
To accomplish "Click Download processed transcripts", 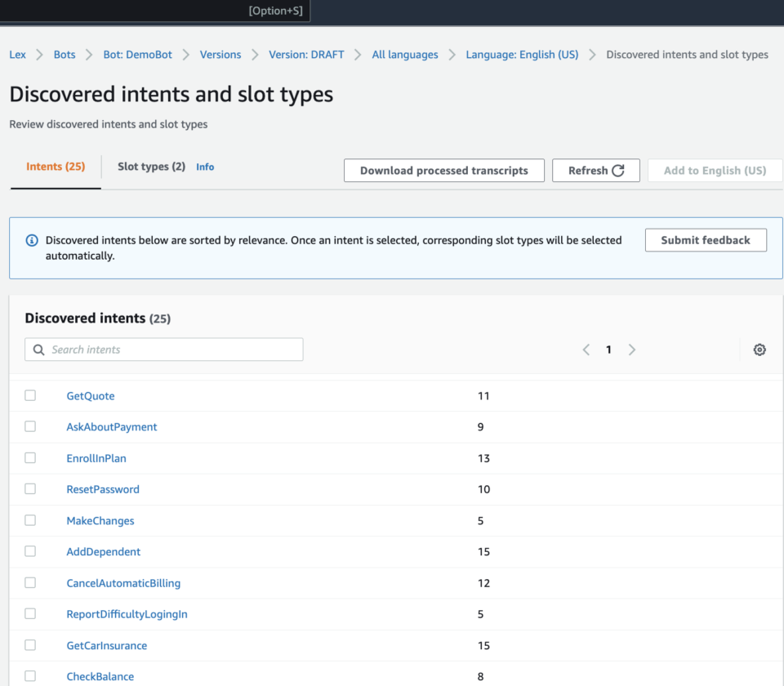I will pos(443,170).
